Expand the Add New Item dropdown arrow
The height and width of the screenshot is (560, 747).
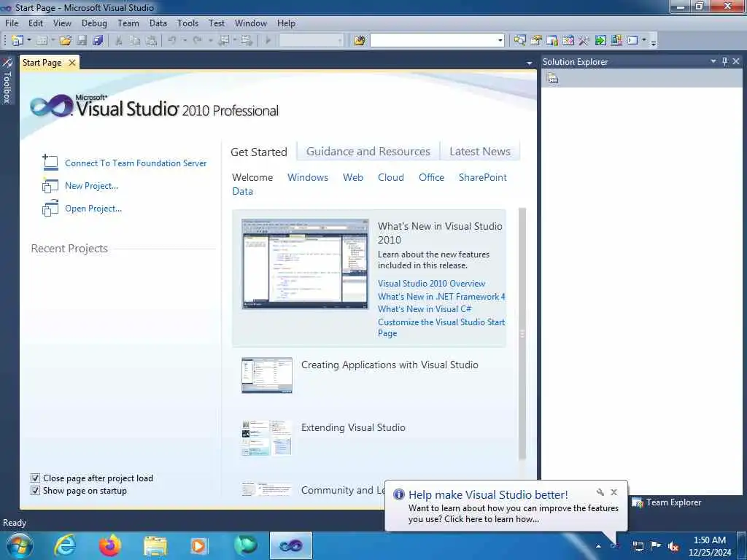(x=53, y=41)
